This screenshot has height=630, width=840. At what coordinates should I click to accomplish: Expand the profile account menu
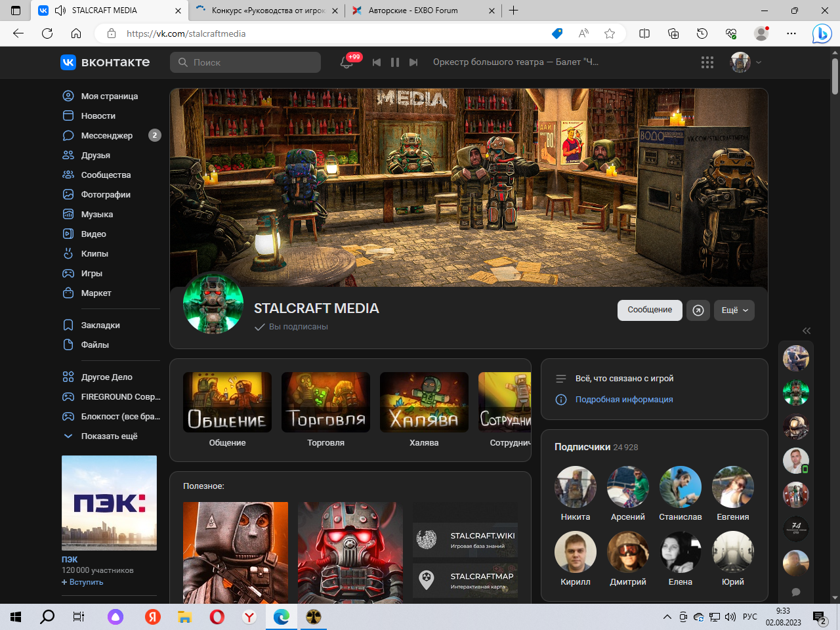click(x=746, y=62)
